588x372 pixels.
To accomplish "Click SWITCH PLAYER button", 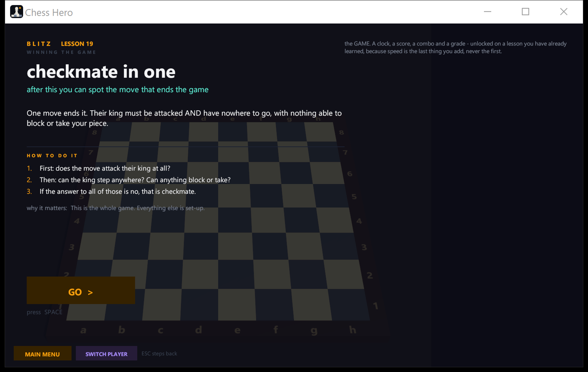I will (106, 354).
